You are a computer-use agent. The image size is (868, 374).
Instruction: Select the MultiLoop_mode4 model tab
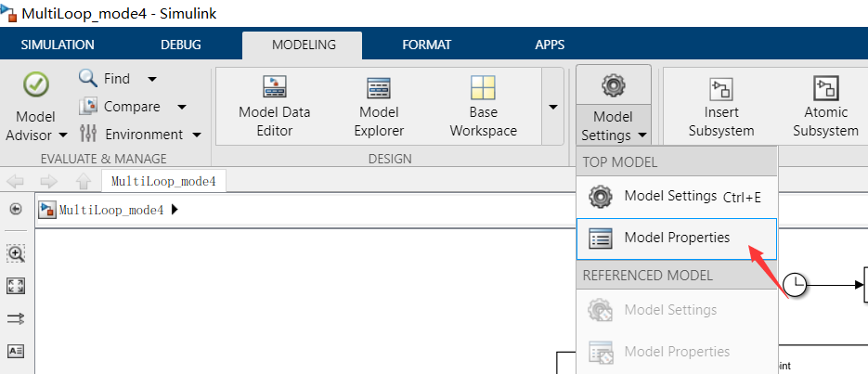163,181
